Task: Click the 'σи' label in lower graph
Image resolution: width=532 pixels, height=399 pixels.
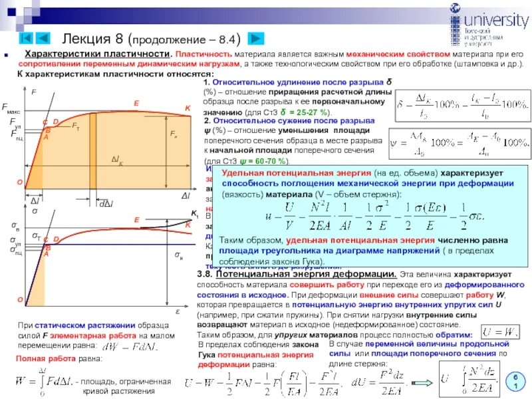Action: [x=179, y=255]
